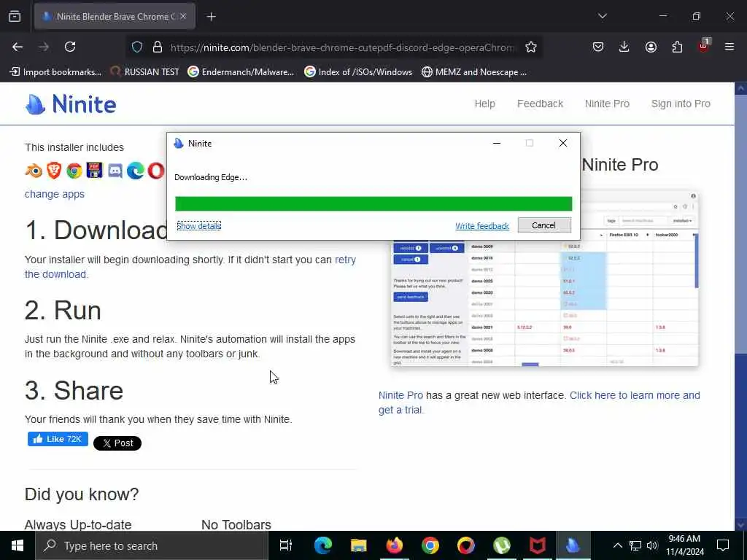This screenshot has height=560, width=747.
Task: Open the Index of /ISOs/Windows bookmark
Action: pos(357,72)
